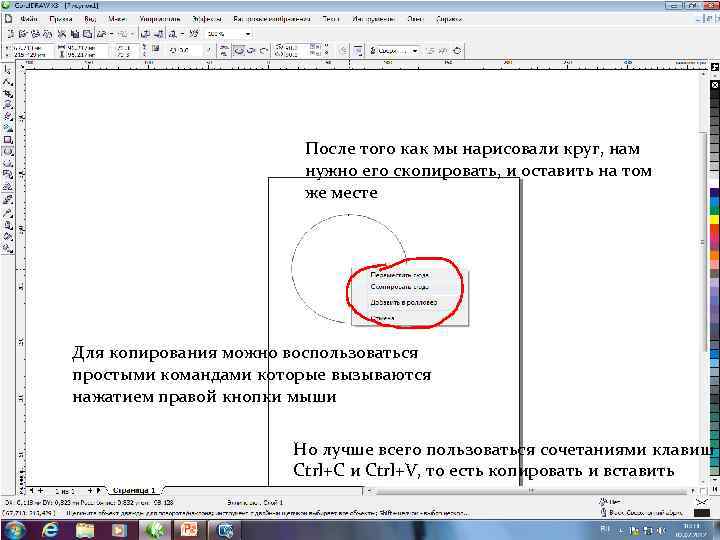720x540 pixels.
Task: Select the Pick tool
Action: coord(8,70)
